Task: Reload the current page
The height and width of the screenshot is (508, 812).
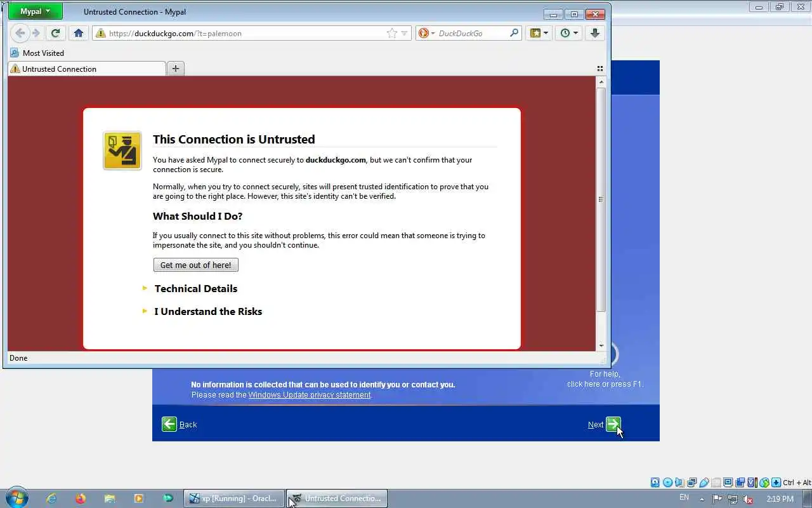Action: 56,33
